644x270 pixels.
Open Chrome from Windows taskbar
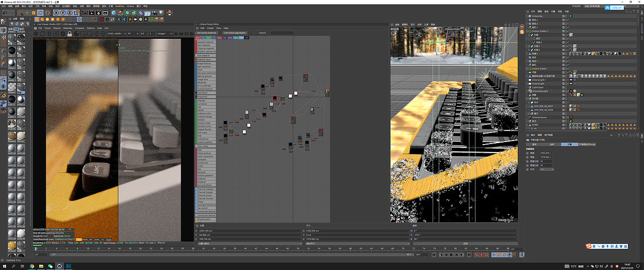32,265
